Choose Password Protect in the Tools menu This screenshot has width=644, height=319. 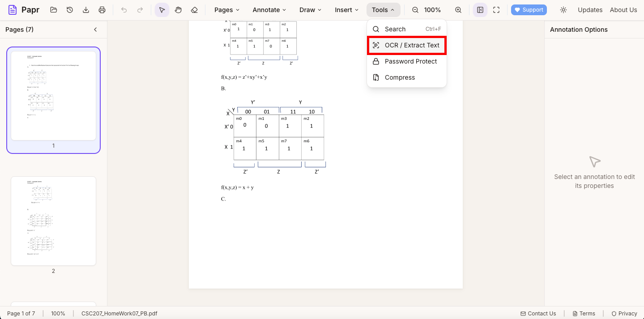(406, 61)
